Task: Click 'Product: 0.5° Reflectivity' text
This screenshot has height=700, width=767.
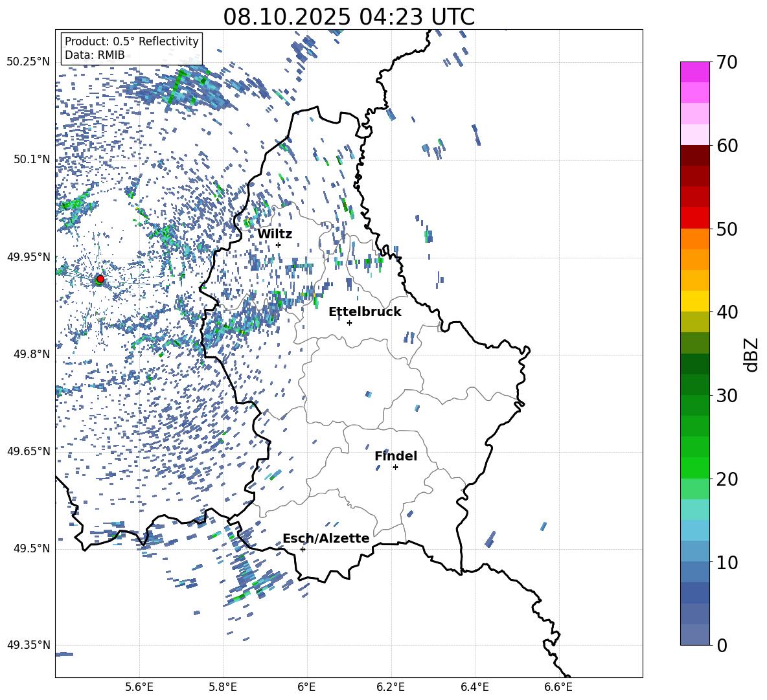Action: point(132,41)
